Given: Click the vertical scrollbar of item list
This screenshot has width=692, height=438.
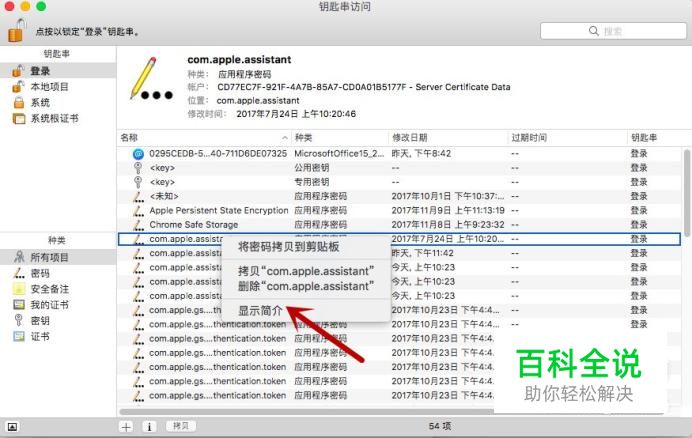Looking at the screenshot, I should click(687, 192).
